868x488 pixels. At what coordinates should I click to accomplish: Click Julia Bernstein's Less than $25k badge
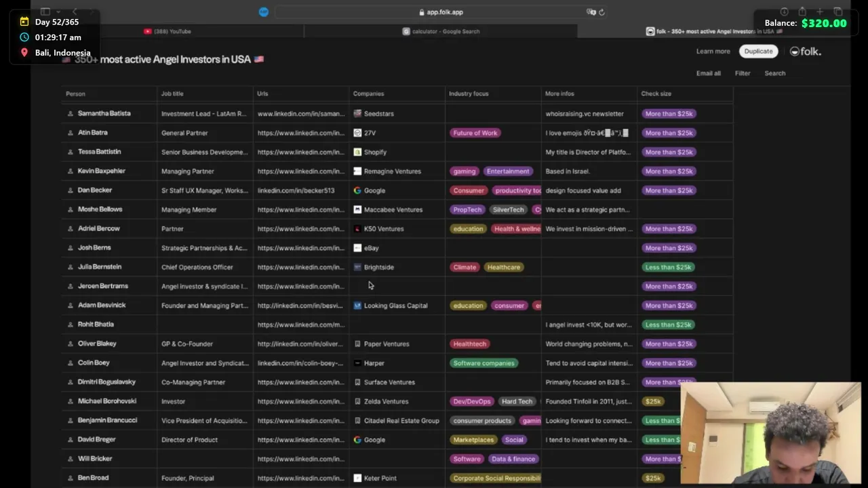coord(669,267)
